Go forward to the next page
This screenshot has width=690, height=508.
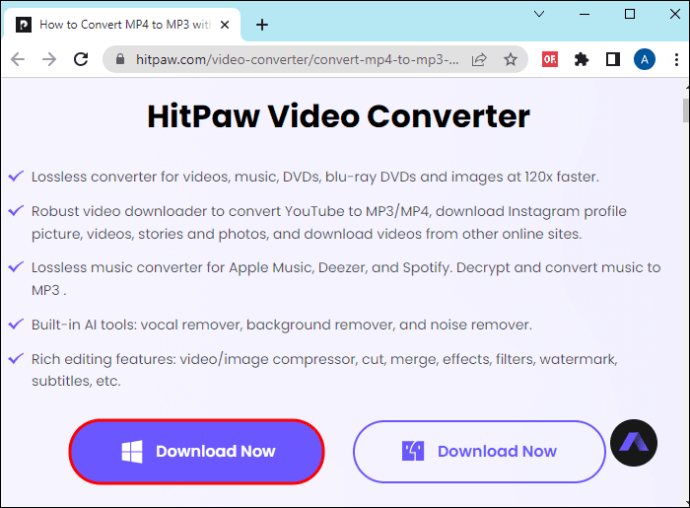(x=49, y=59)
